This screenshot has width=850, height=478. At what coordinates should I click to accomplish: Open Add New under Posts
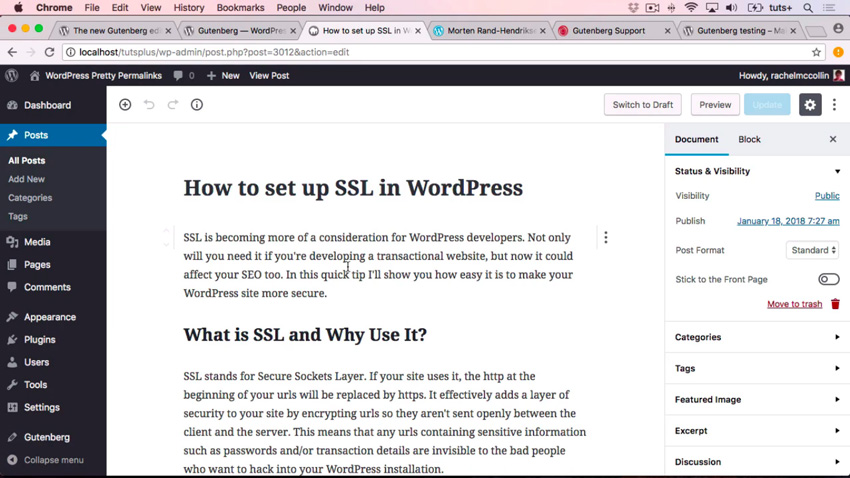(x=27, y=179)
